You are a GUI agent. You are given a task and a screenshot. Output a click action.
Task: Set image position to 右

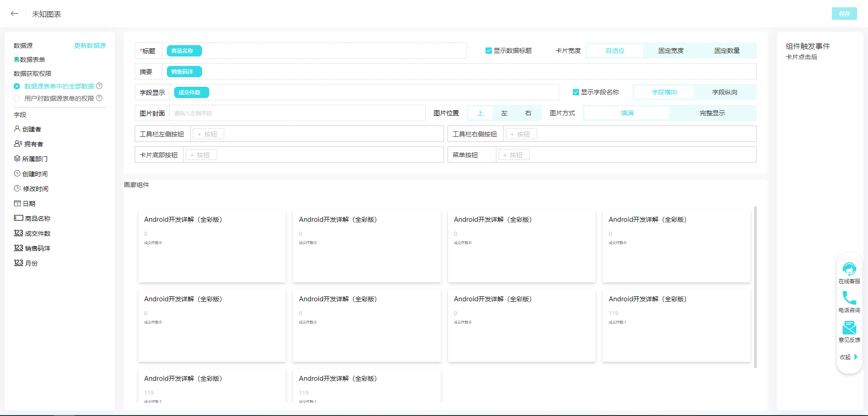(528, 113)
